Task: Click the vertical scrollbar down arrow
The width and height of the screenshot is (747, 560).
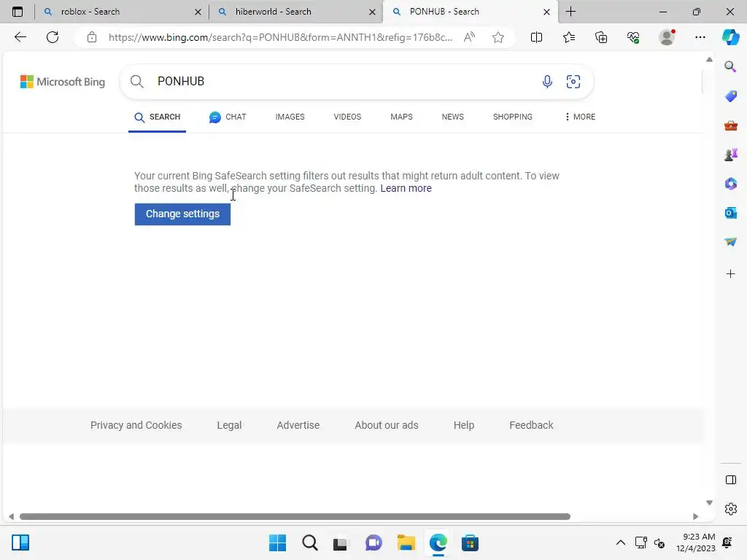Action: [x=709, y=503]
